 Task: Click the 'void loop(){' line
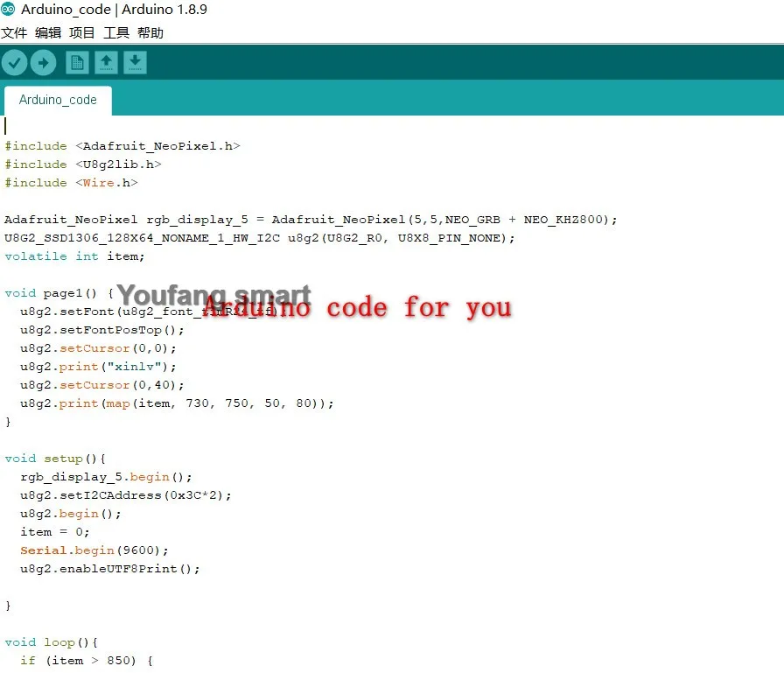(51, 642)
